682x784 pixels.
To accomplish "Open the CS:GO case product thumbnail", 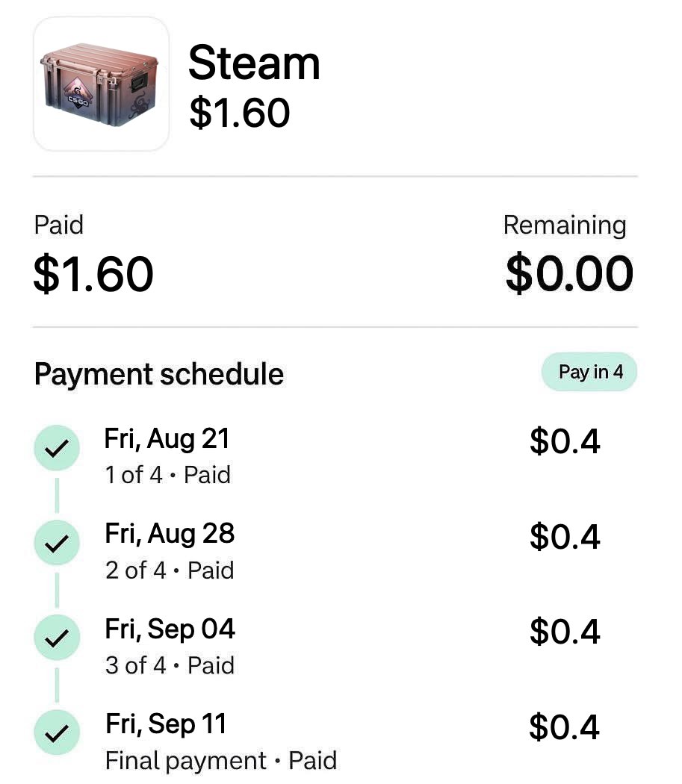I will [x=101, y=84].
